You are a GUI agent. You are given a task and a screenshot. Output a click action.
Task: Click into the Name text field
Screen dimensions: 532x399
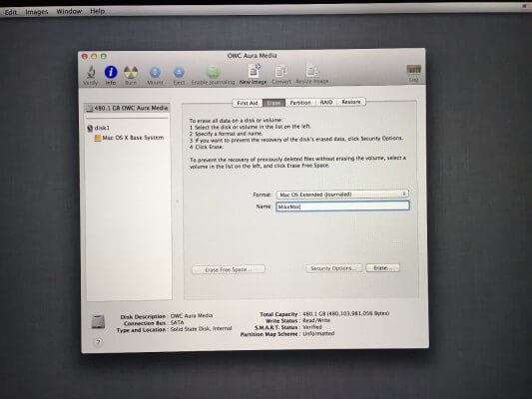click(342, 206)
